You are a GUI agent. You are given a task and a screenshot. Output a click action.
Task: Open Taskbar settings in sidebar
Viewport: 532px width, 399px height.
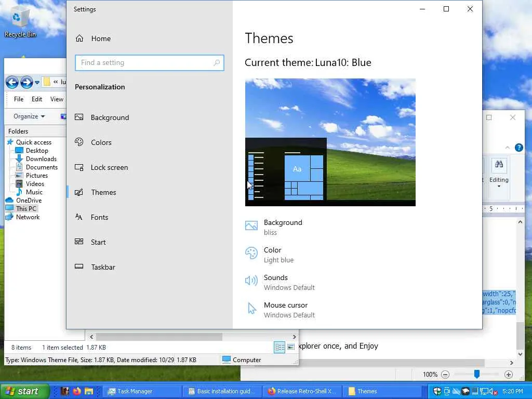[96, 267]
